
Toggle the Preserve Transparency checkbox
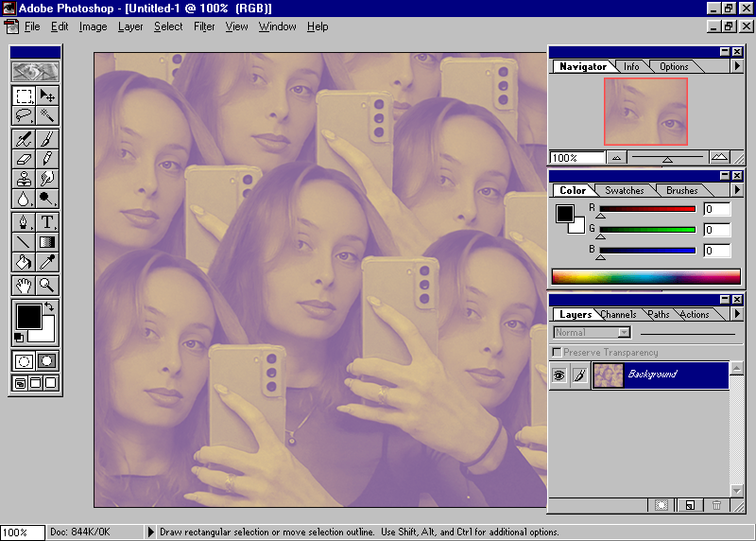(x=558, y=353)
